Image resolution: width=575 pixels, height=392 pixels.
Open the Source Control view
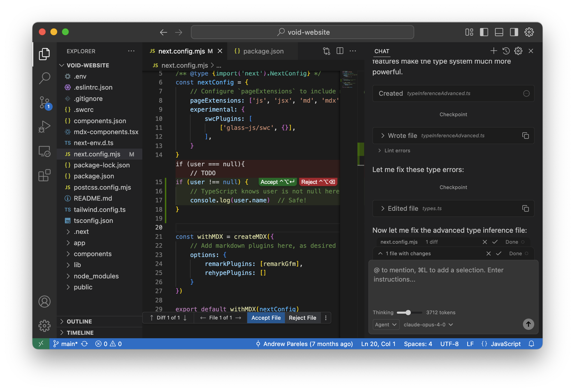[x=44, y=102]
